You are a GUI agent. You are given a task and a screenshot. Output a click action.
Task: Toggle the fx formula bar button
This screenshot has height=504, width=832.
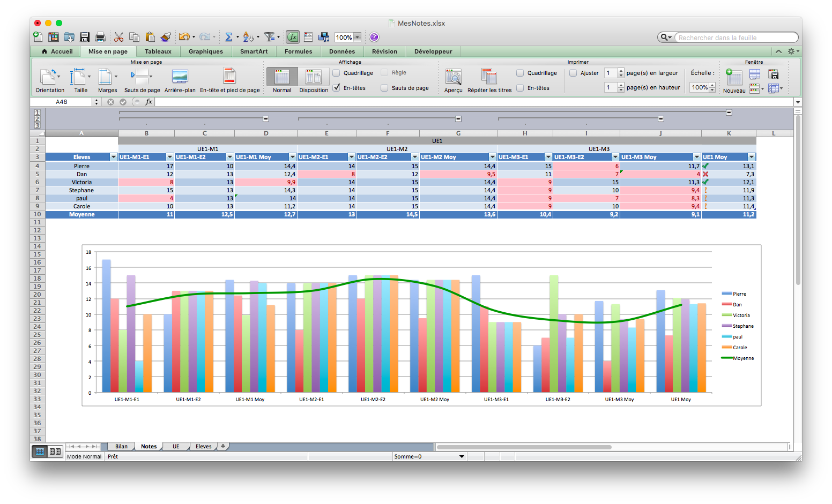(293, 37)
